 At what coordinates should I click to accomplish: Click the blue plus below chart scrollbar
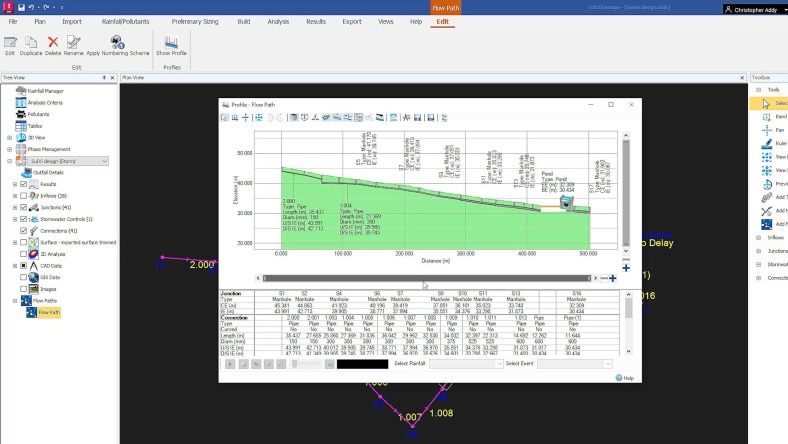pyautogui.click(x=626, y=268)
